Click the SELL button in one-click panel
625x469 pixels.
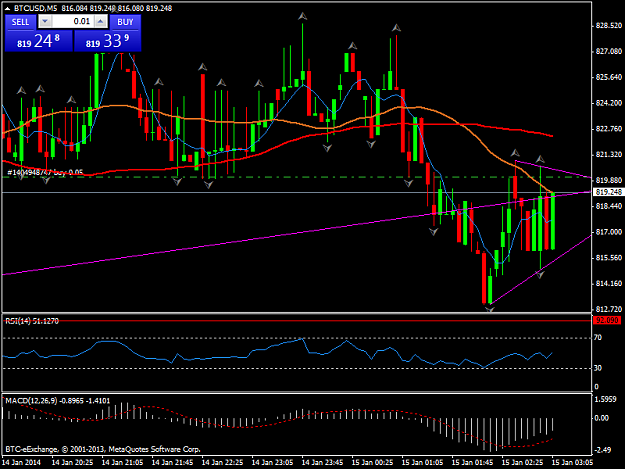[20, 22]
